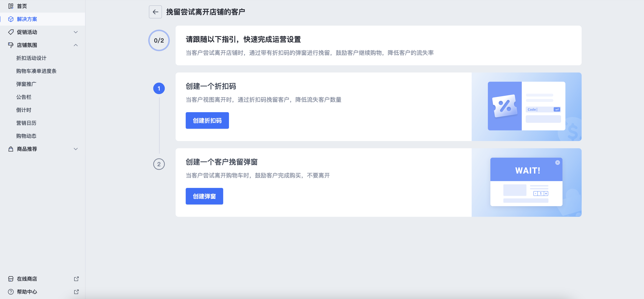Click the 0/2 progress circle
This screenshot has height=299, width=644.
coord(159,41)
